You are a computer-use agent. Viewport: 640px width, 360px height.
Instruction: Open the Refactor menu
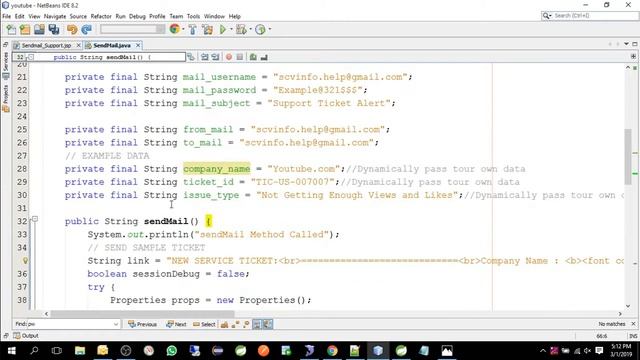101,16
